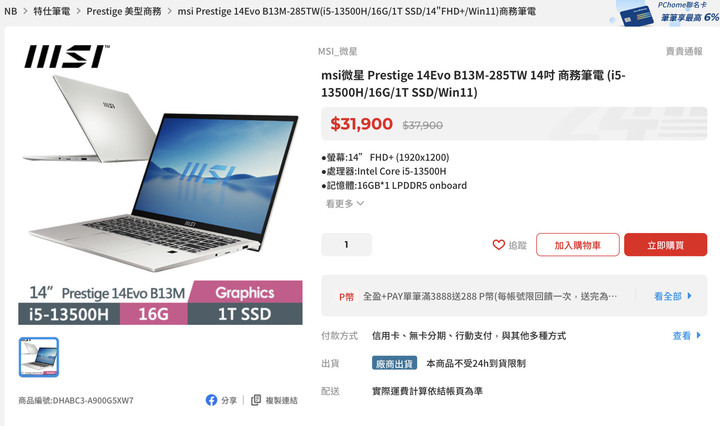The width and height of the screenshot is (720, 426).
Task: Report price via 賣貴通報 link
Action: click(684, 51)
